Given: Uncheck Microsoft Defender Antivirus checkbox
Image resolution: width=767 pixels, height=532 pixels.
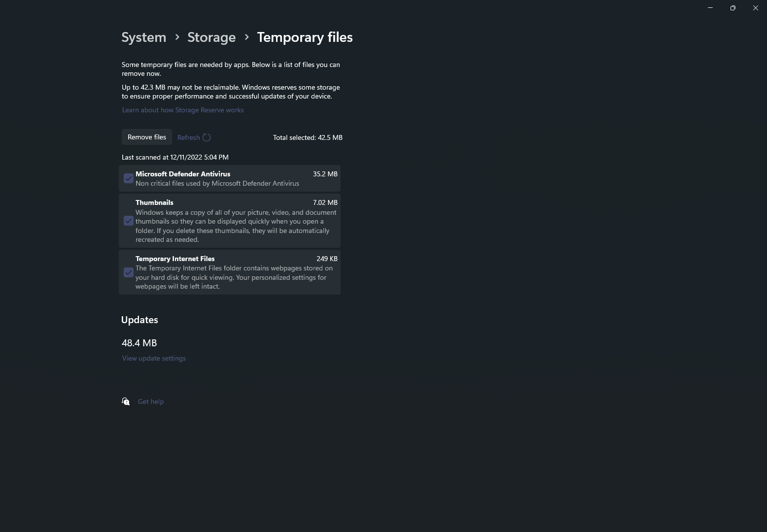Looking at the screenshot, I should click(129, 178).
